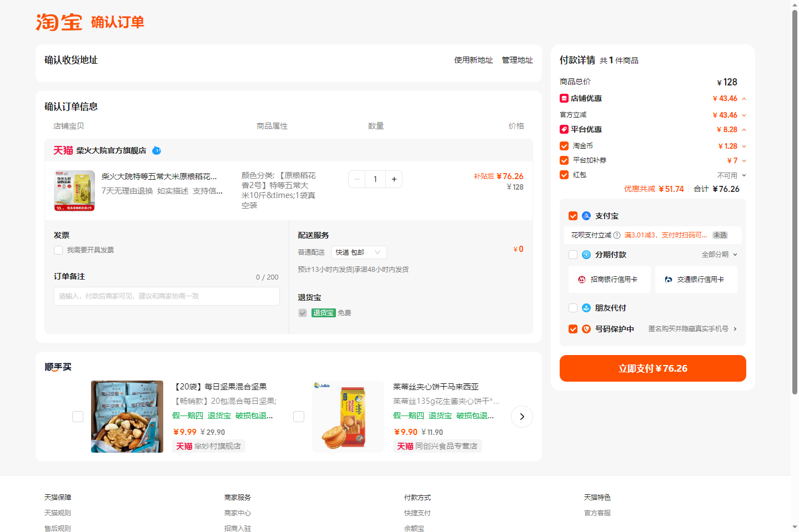799x532 pixels.
Task: Toggle the 红包 checkbox
Action: [564, 175]
